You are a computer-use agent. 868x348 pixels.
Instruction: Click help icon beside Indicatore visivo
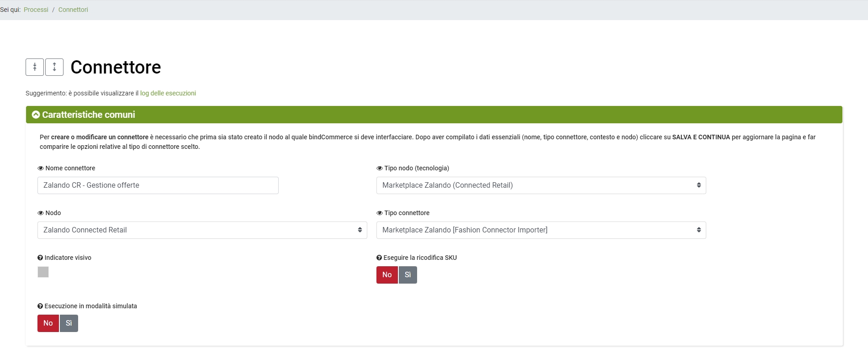pos(40,258)
